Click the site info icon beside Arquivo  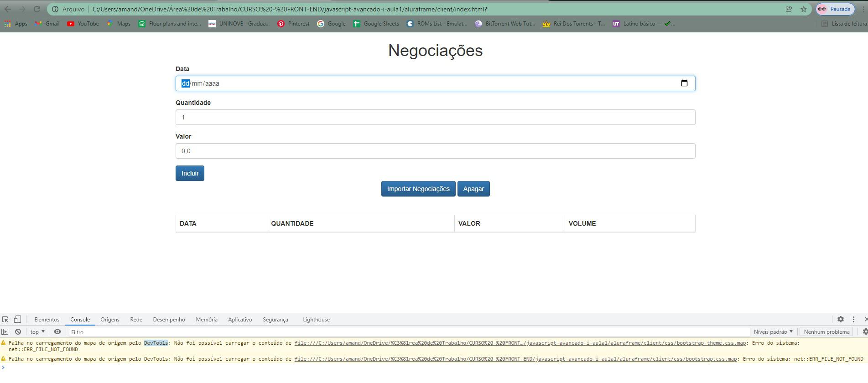(x=55, y=9)
